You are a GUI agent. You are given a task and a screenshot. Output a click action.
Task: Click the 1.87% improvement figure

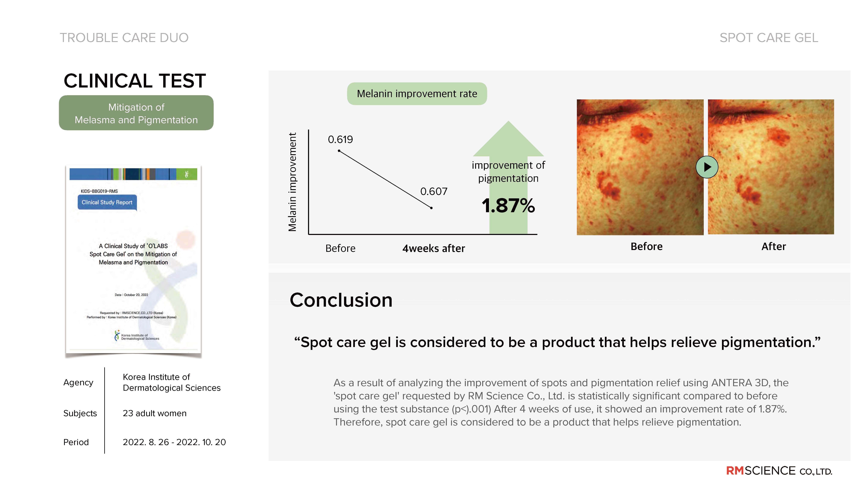point(508,205)
